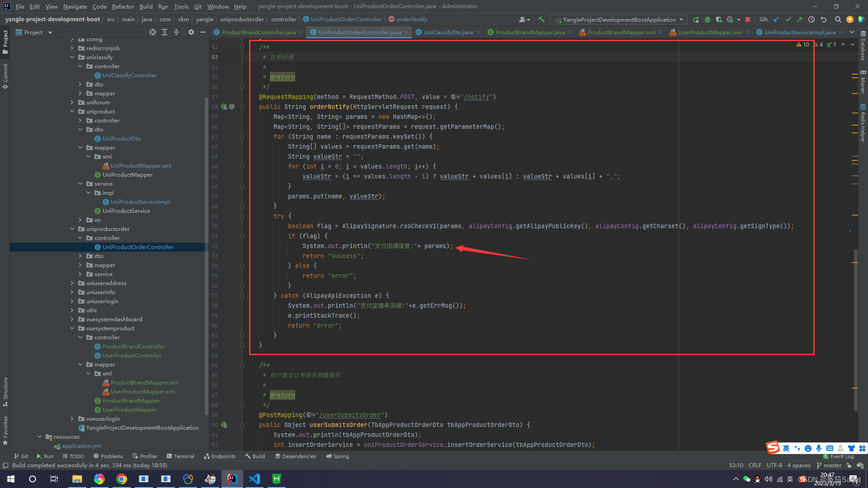Expand the uniforum folder
The width and height of the screenshot is (868, 488).
[72, 103]
